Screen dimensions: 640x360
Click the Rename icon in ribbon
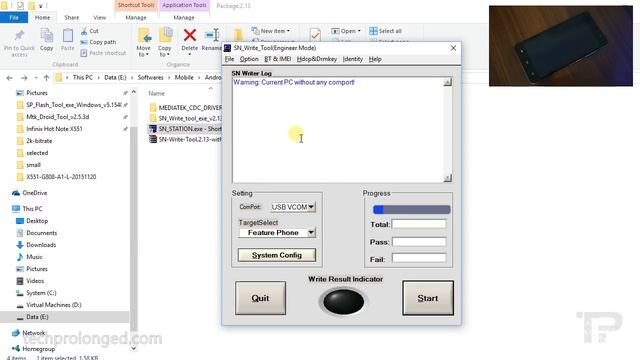[x=212, y=35]
